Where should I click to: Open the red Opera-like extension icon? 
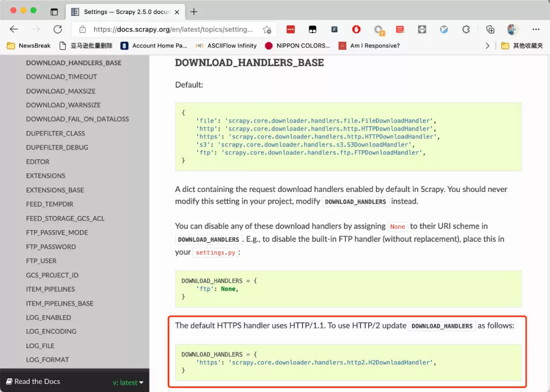tap(356, 30)
